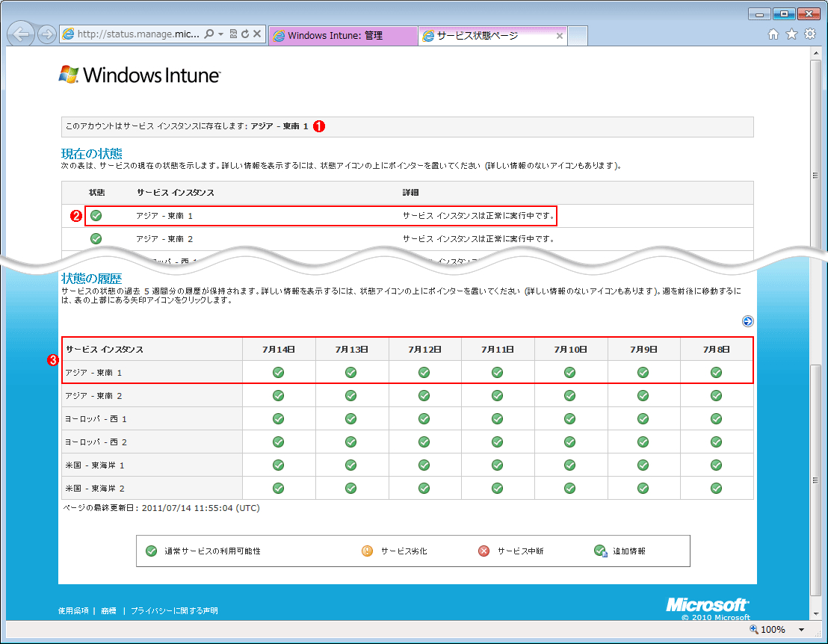828x644 pixels.
Task: Click the Microsoft logo in the footer
Action: (x=707, y=605)
